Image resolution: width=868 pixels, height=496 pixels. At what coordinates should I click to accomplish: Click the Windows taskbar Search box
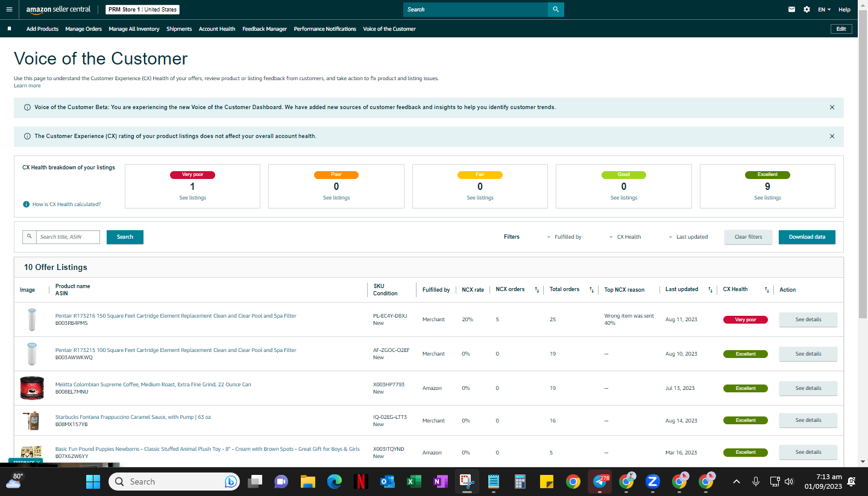[174, 482]
